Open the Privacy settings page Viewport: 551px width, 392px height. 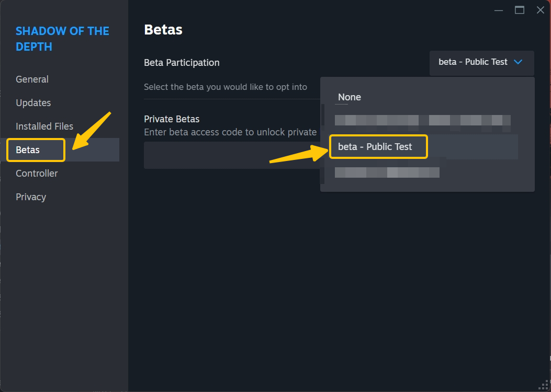pos(31,197)
